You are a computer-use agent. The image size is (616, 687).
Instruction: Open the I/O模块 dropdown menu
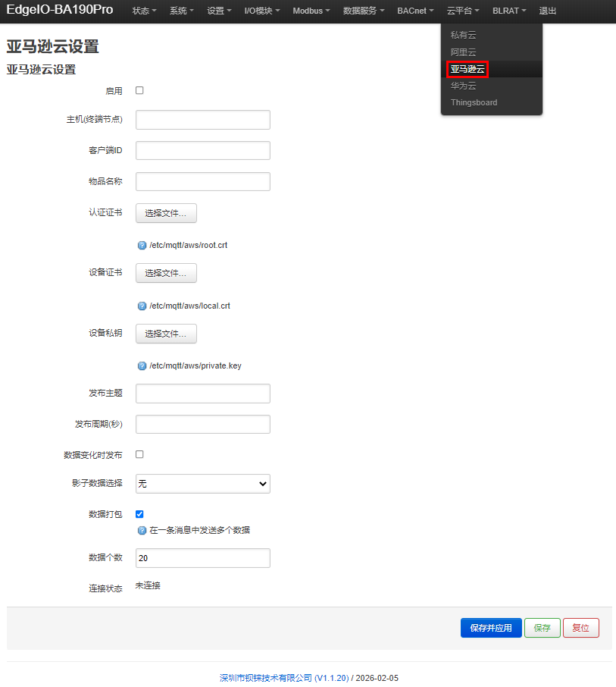coord(262,11)
